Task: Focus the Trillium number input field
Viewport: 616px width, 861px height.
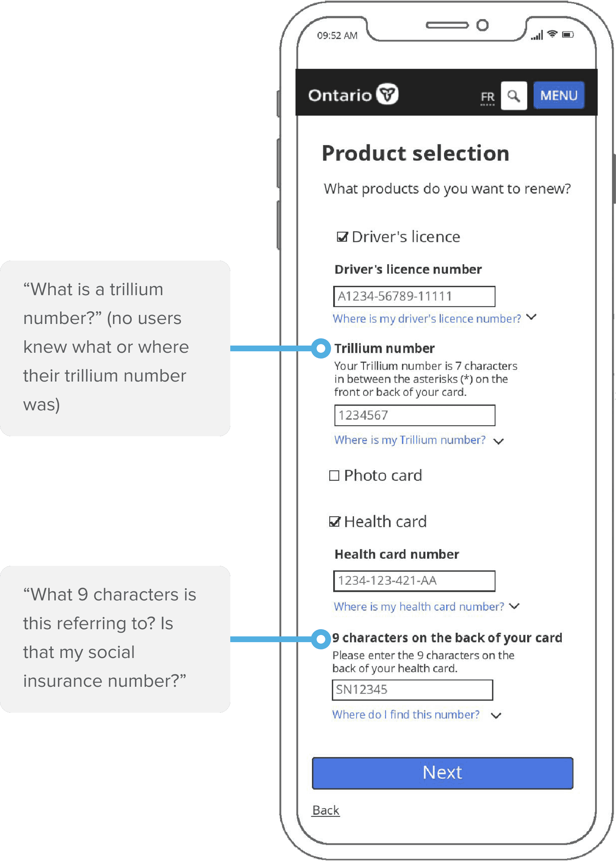Action: click(415, 415)
